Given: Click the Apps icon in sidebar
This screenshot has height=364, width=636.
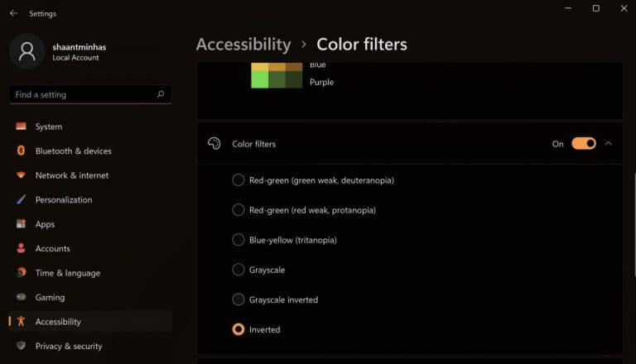Looking at the screenshot, I should click(21, 224).
